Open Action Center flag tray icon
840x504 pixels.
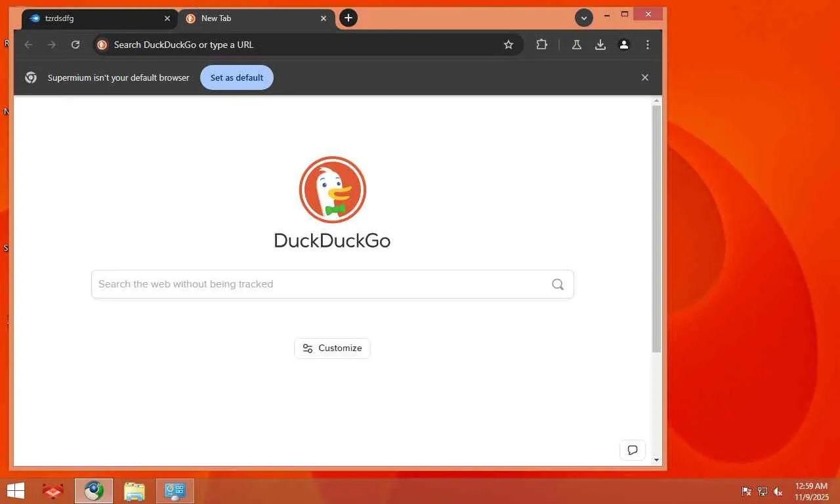[747, 492]
